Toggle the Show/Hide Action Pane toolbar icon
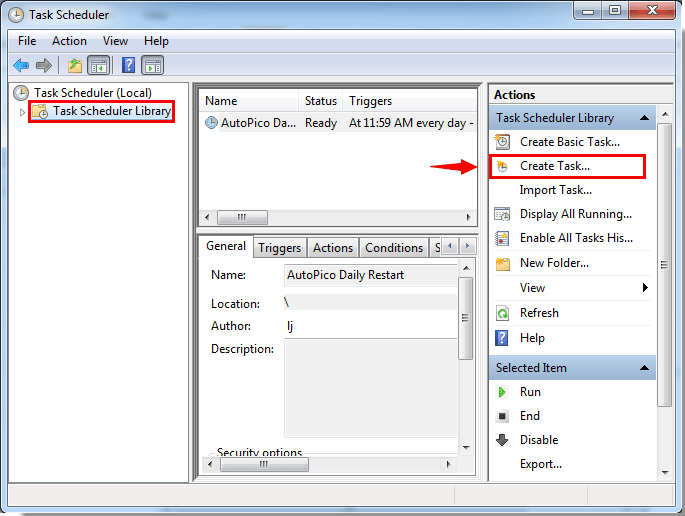Image resolution: width=685 pixels, height=516 pixels. 153,66
